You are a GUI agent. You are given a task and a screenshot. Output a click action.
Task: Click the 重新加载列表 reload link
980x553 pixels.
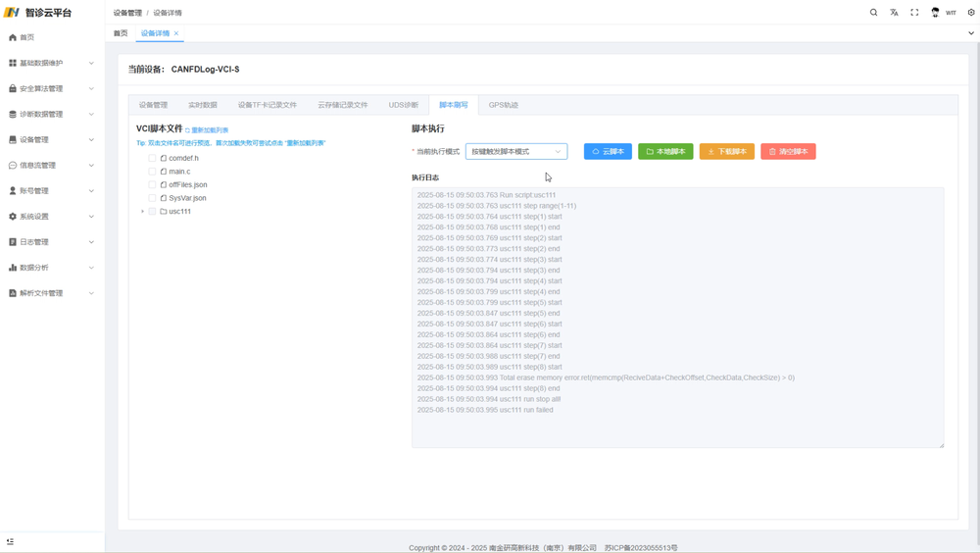(207, 130)
